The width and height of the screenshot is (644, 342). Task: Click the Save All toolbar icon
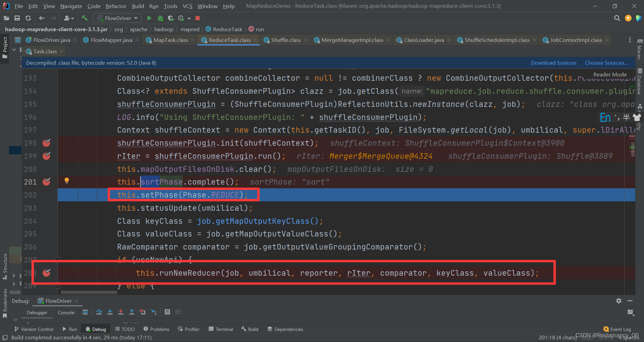(17, 18)
